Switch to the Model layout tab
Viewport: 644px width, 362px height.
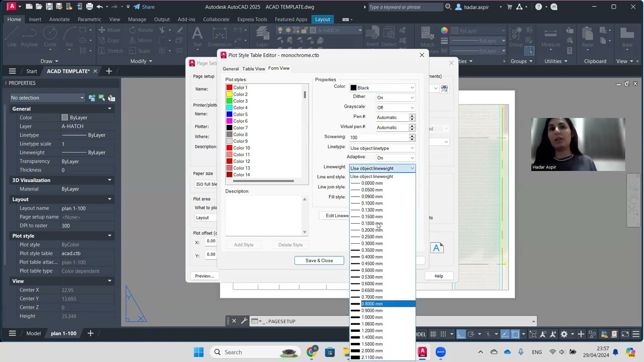point(34,333)
